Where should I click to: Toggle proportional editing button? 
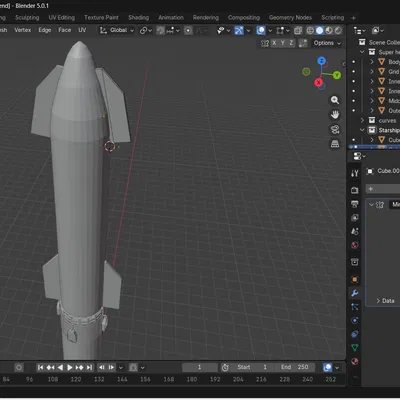[188, 31]
